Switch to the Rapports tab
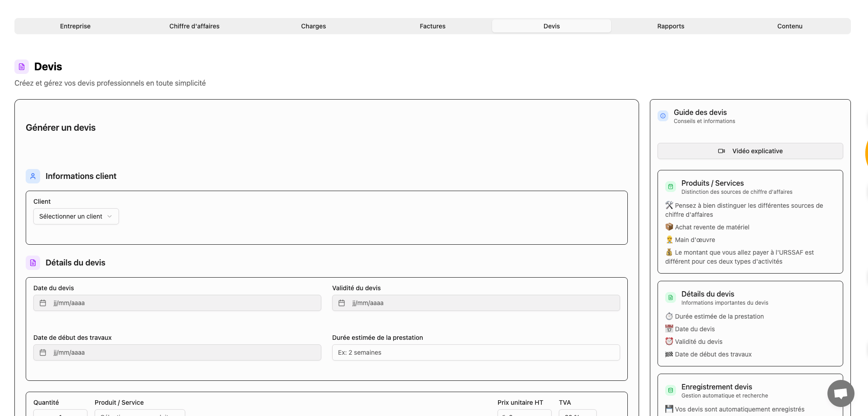Screen dimensions: 868x416 [x=671, y=26]
